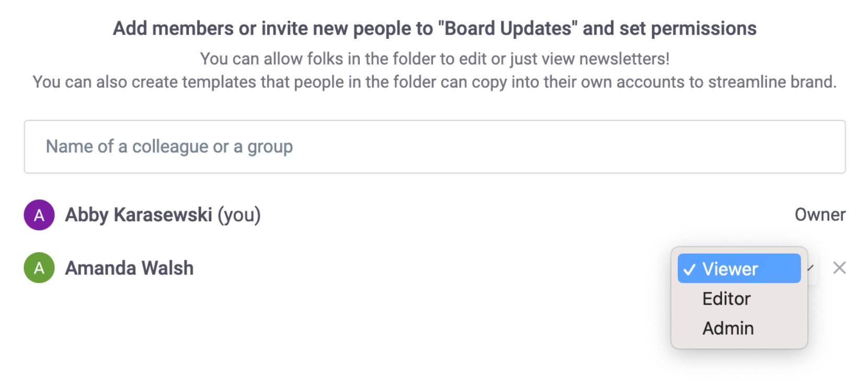Screen dimensions: 868x381
Task: Select the Abby Karasewski member name
Action: tap(138, 215)
